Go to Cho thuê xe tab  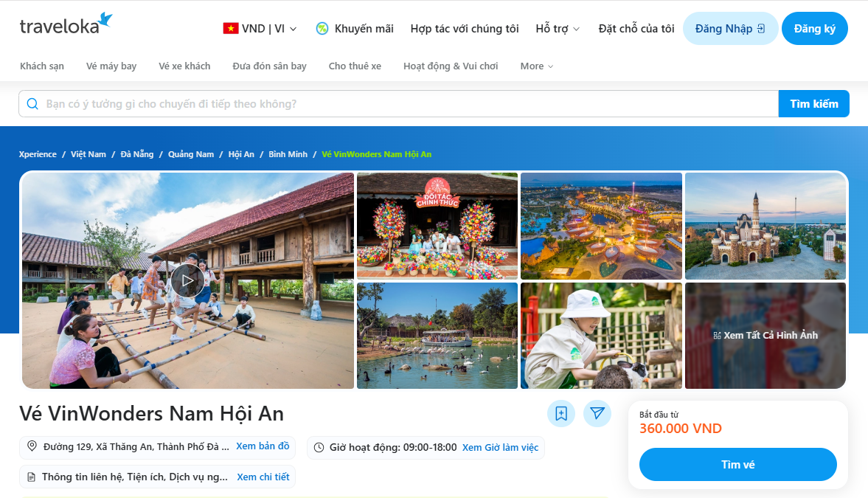[355, 66]
